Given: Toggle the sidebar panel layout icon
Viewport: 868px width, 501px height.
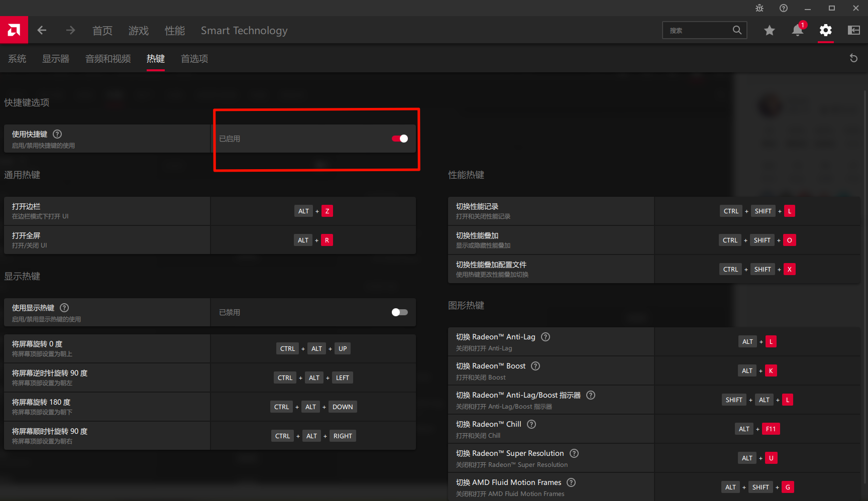Looking at the screenshot, I should [853, 31].
